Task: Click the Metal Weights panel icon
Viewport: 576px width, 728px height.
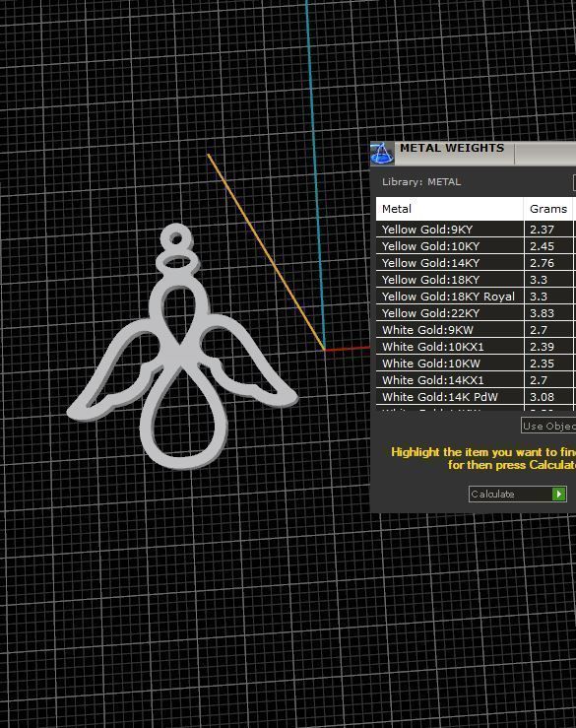Action: coord(382,154)
